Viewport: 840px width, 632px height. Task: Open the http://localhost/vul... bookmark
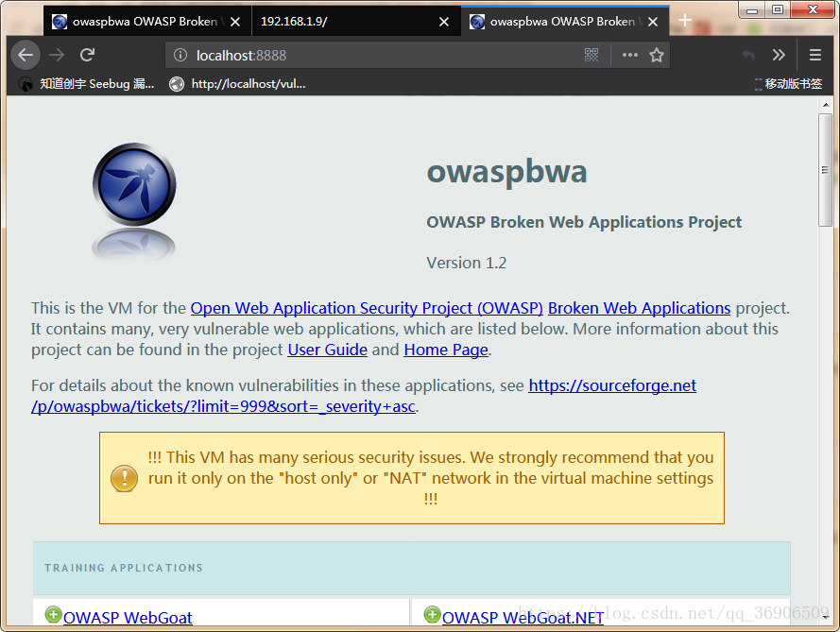(237, 83)
